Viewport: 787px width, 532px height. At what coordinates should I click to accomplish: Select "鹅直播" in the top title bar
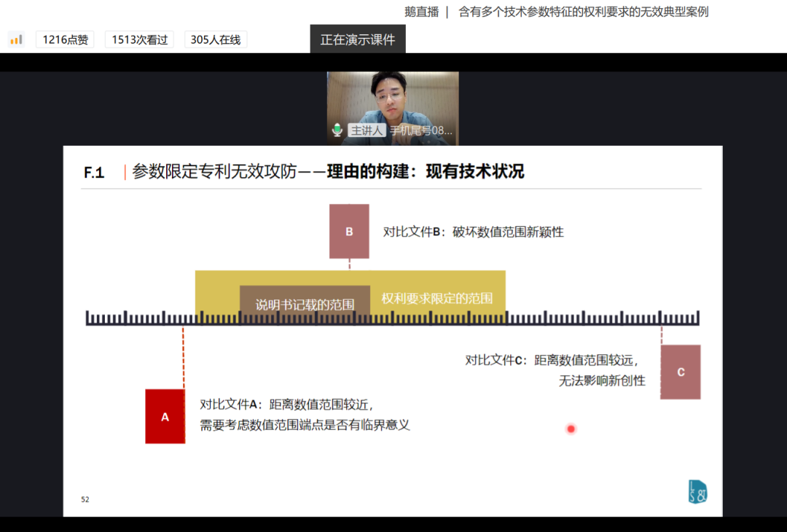(419, 12)
